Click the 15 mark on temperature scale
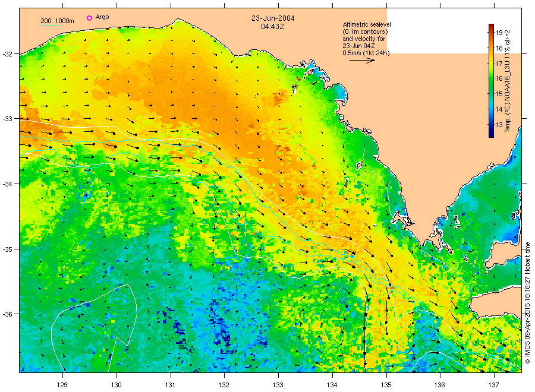 pyautogui.click(x=499, y=94)
